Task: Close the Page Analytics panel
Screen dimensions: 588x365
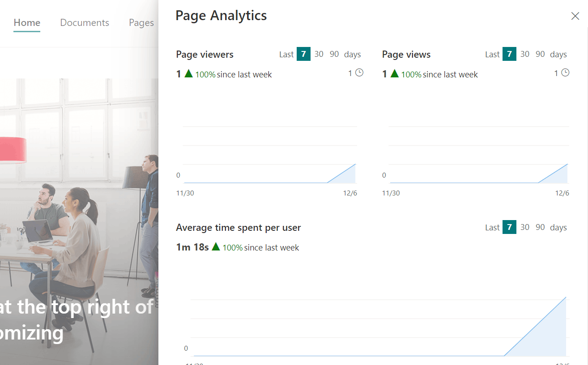Action: click(575, 16)
